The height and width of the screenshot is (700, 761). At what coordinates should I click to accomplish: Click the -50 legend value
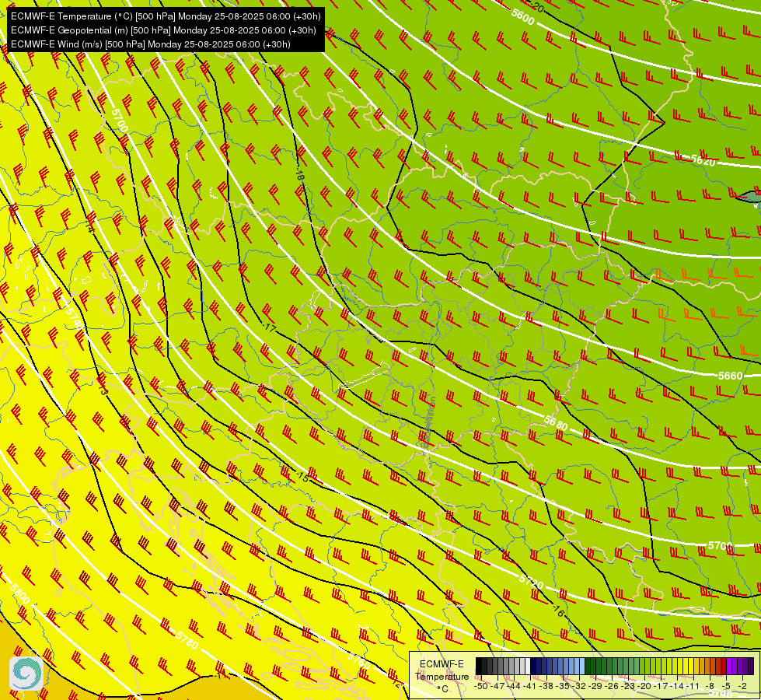tap(481, 686)
